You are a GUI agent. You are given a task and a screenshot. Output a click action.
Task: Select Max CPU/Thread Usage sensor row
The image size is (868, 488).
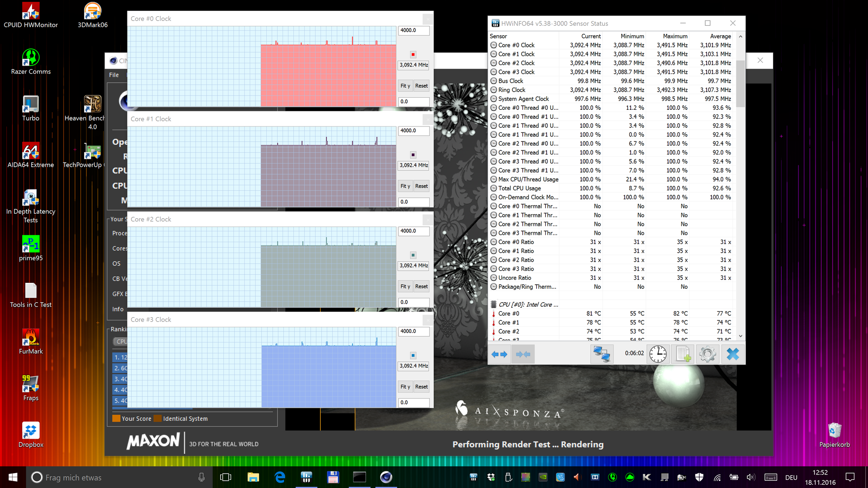[x=612, y=179]
